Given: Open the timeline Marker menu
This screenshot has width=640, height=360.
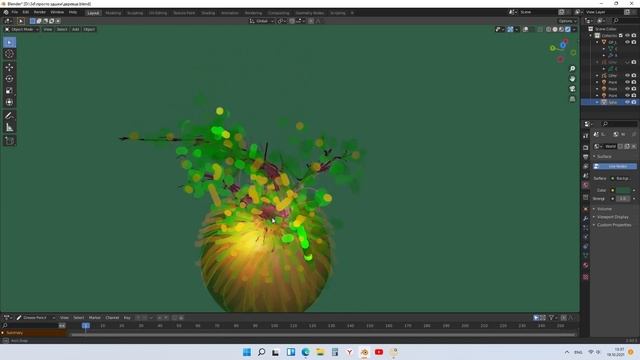Looking at the screenshot, I should (95, 318).
